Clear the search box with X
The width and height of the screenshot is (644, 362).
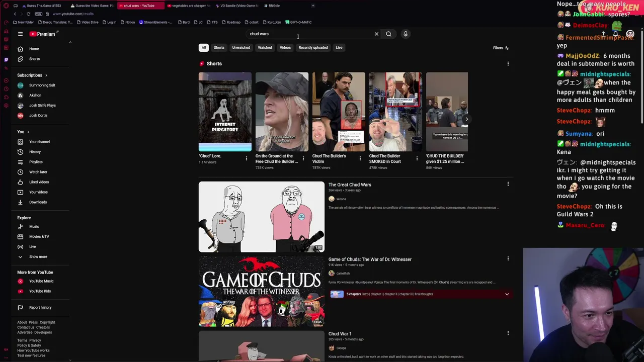(x=376, y=34)
